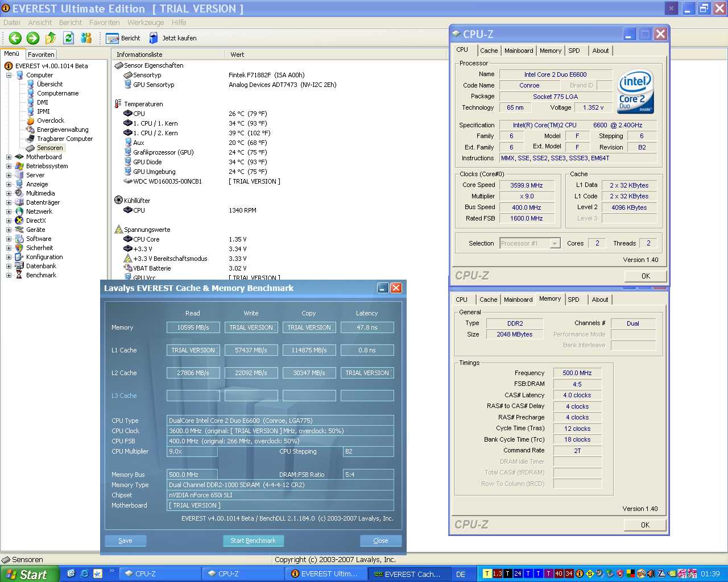
Task: Open the Ansicht menu
Action: (x=40, y=23)
